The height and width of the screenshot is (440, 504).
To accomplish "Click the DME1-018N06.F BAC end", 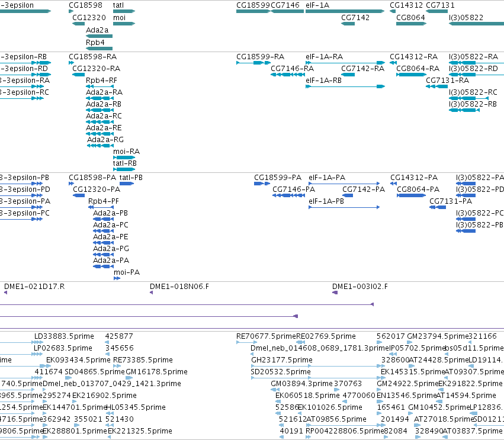I will (x=151, y=293).
